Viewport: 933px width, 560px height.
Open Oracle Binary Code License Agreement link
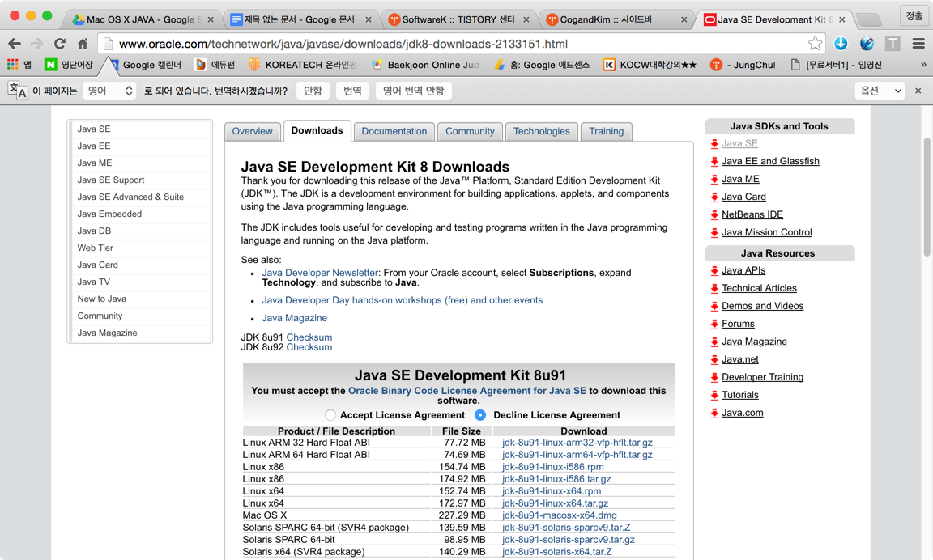click(467, 391)
